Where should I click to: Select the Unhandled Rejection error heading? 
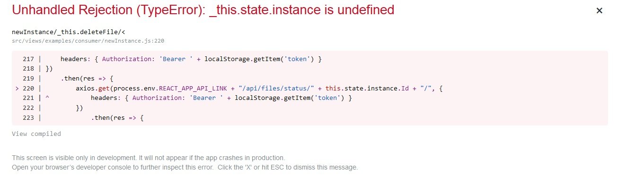[x=203, y=10]
